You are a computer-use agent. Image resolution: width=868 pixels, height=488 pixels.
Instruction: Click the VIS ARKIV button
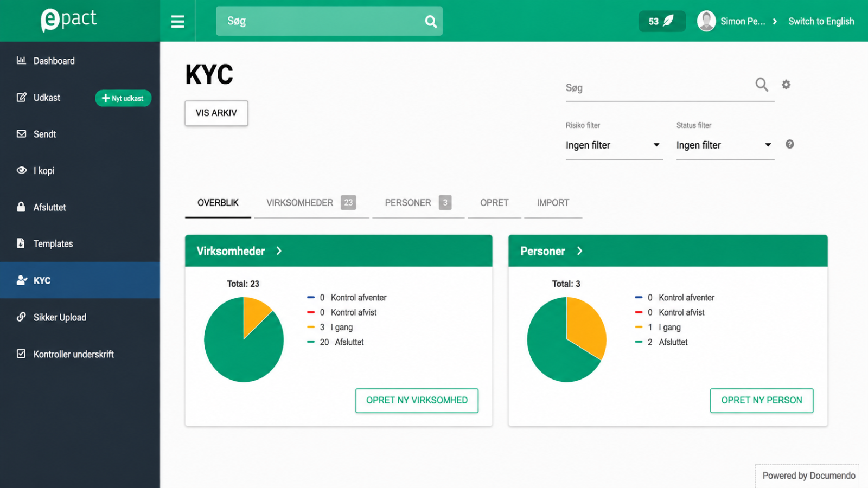pyautogui.click(x=216, y=113)
